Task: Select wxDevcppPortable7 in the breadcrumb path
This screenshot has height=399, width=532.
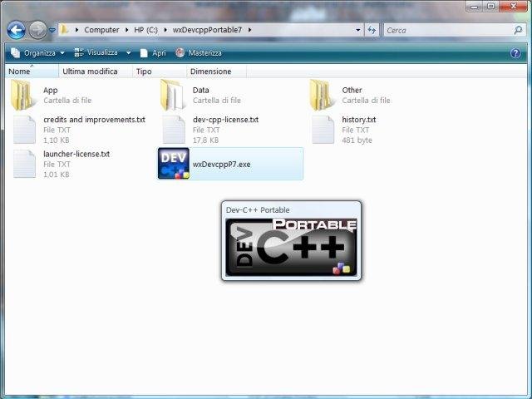Action: pos(207,30)
